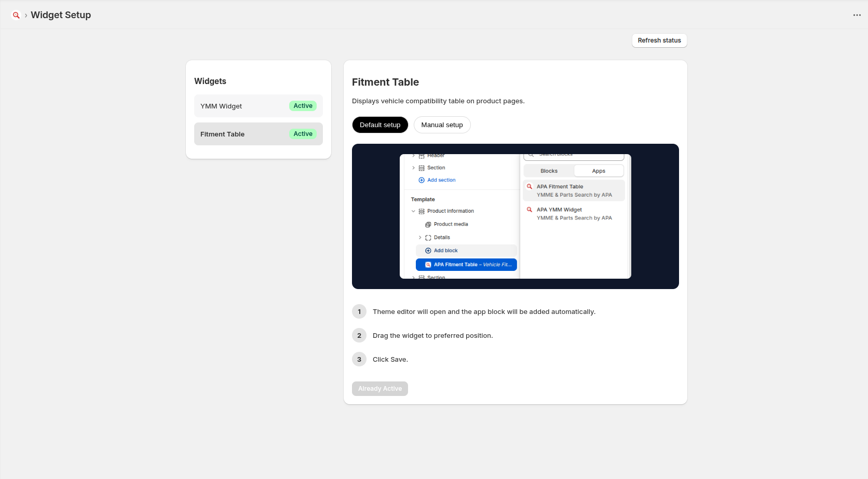868x479 pixels.
Task: Click the Refresh status button
Action: coord(659,40)
